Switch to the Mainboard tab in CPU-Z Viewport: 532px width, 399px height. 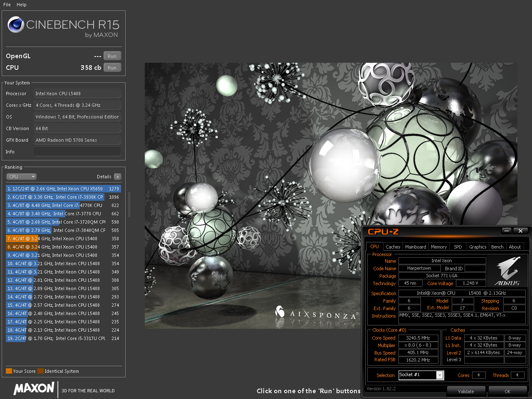pos(416,247)
